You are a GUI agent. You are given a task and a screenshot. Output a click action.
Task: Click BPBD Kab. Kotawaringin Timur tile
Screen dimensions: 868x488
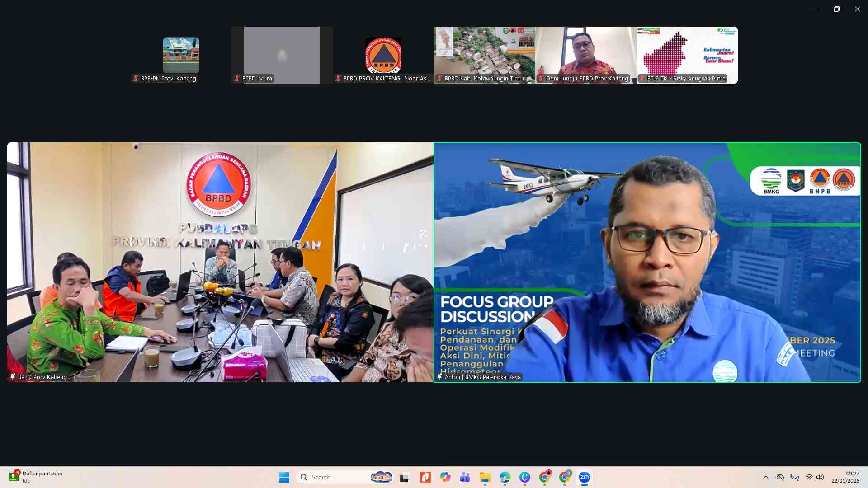(x=484, y=55)
